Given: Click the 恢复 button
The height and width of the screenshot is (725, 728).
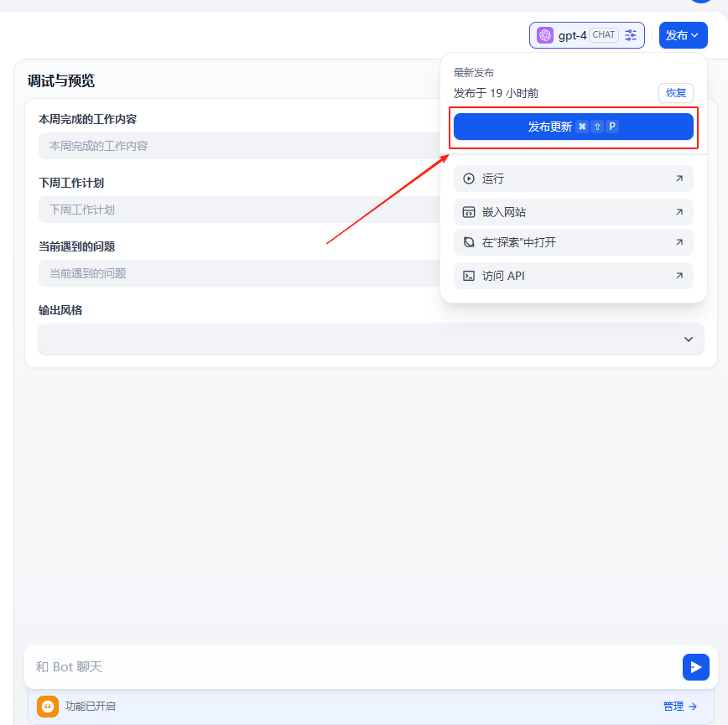Looking at the screenshot, I should [675, 93].
